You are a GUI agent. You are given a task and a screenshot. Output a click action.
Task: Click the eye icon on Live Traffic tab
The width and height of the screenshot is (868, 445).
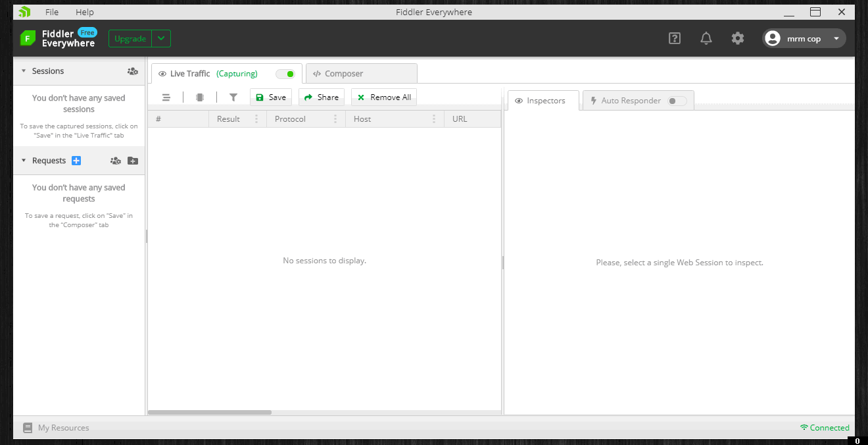click(162, 74)
